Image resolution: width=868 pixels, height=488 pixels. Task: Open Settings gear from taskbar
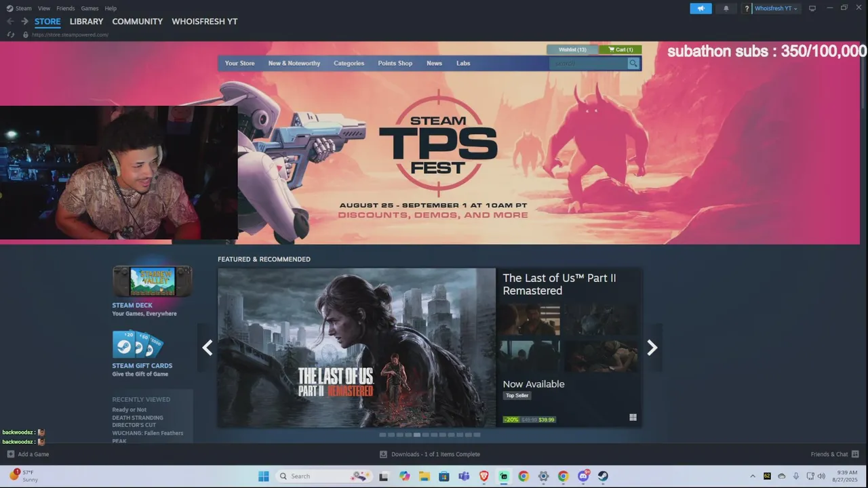[543, 476]
